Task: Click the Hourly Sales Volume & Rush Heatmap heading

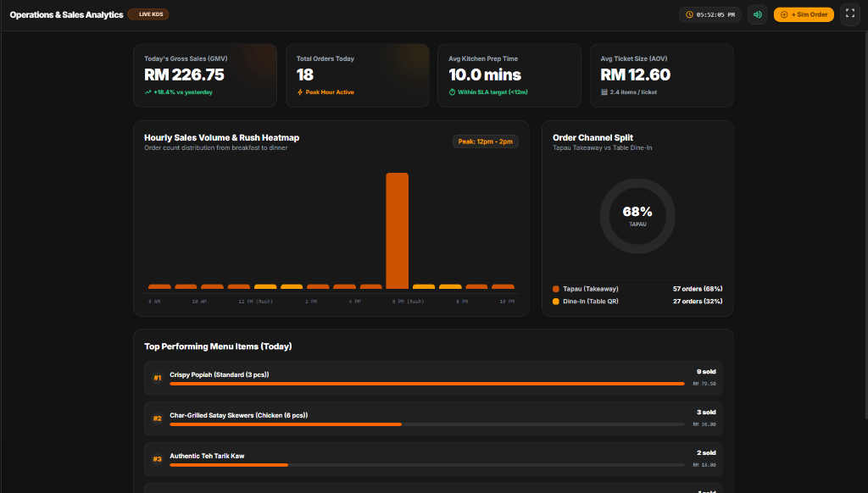Action: [222, 138]
